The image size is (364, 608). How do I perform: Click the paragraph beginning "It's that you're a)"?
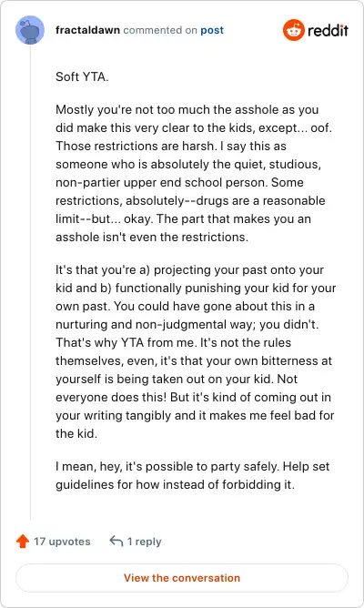196,351
